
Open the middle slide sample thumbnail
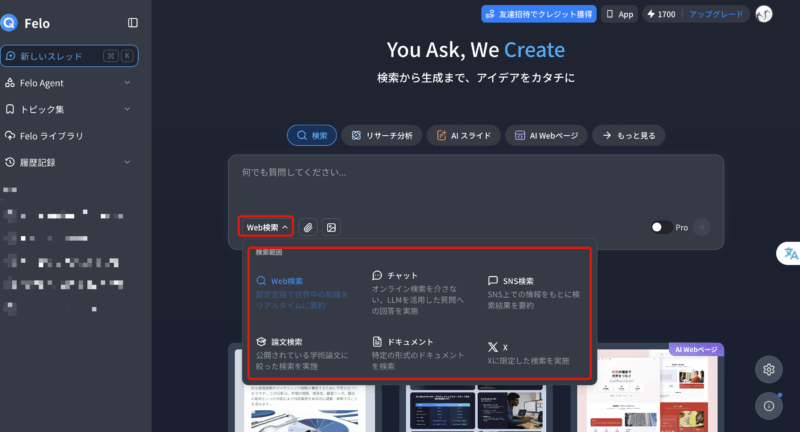[x=476, y=408]
